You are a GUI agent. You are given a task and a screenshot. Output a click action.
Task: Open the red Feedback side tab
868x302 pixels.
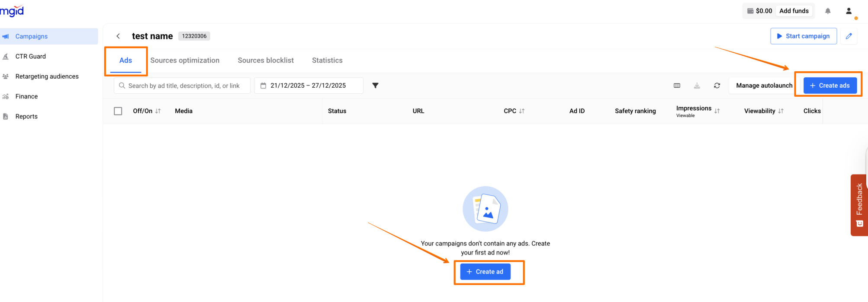pos(859,205)
